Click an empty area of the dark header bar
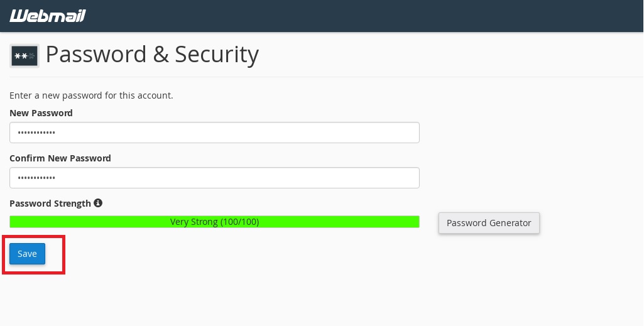The width and height of the screenshot is (644, 326). tap(369, 16)
